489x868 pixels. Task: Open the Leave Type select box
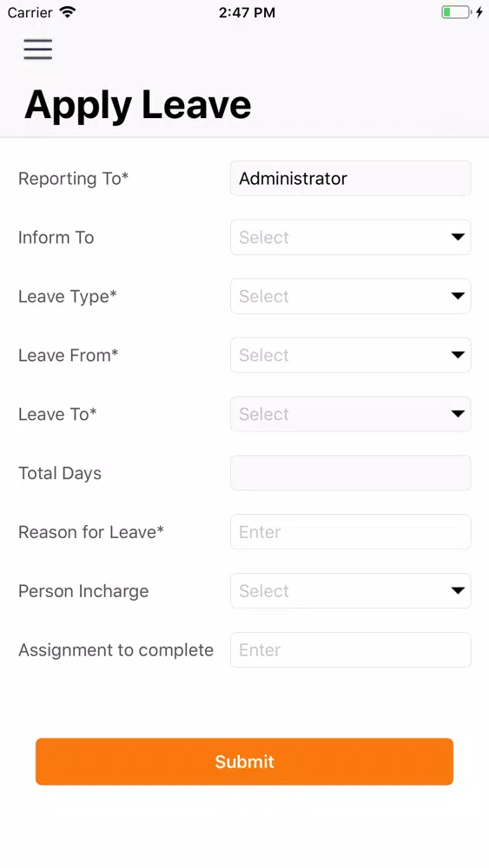[x=351, y=296]
